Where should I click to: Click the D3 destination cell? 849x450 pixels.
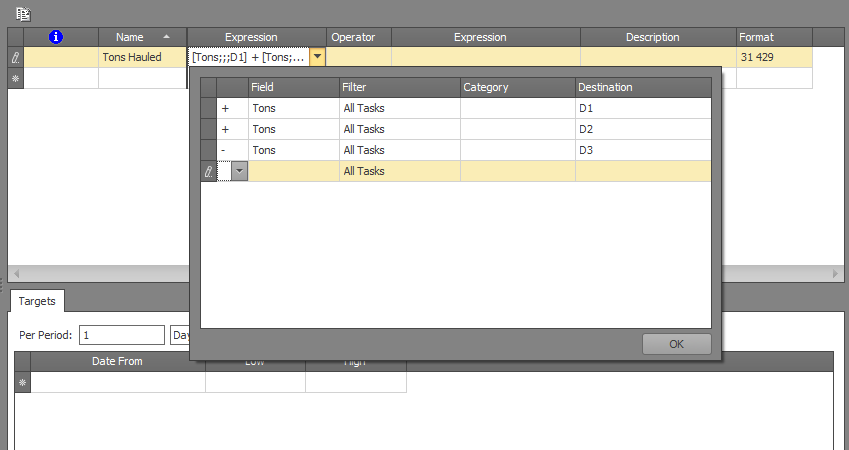click(x=642, y=150)
